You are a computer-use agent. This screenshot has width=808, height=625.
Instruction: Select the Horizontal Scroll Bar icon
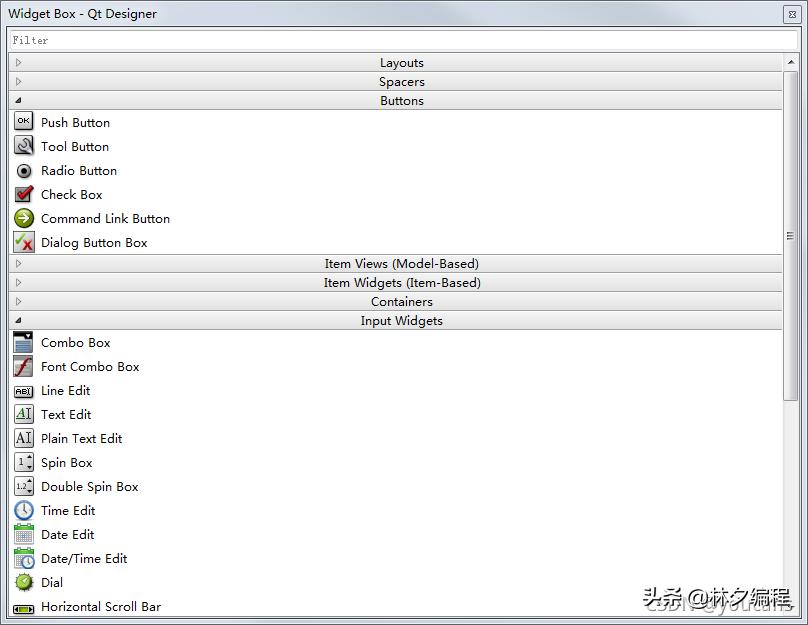[x=24, y=609]
